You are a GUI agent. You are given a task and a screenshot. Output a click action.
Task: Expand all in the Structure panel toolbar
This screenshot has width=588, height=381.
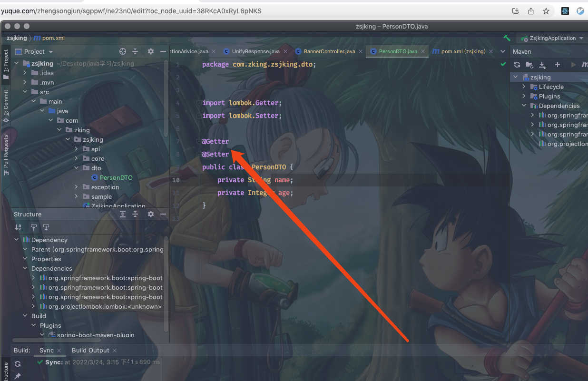point(123,214)
